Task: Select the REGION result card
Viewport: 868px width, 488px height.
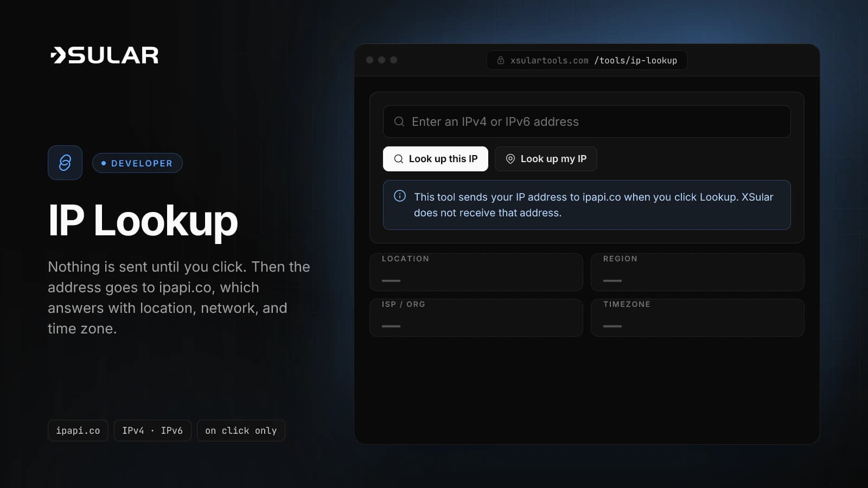Action: 698,272
